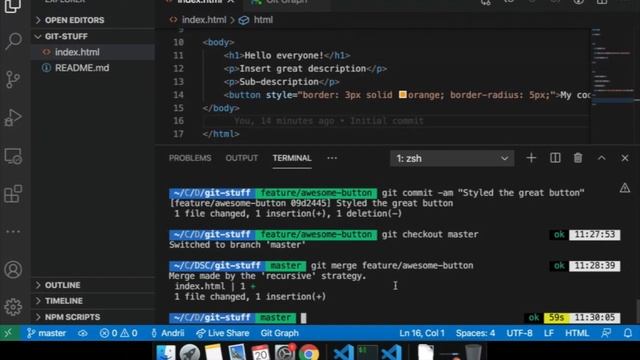The image size is (640, 360).
Task: Click the remote window indicator in status bar
Action: (x=8, y=333)
